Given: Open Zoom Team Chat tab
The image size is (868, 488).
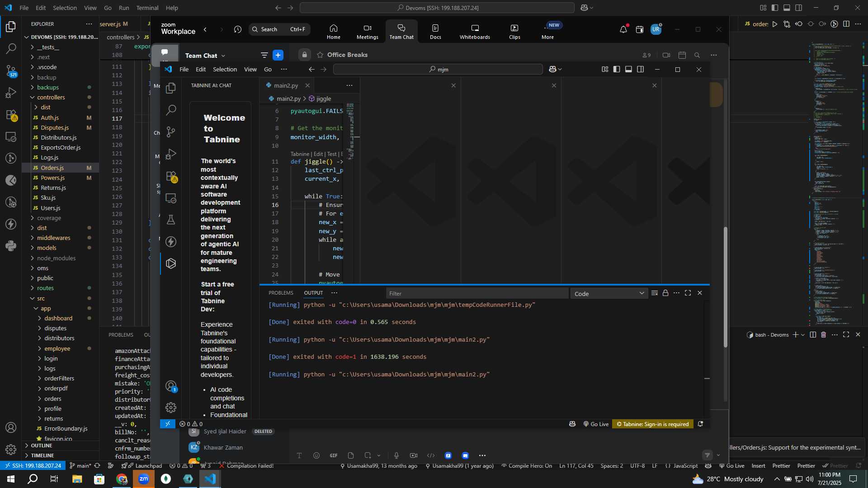Looking at the screenshot, I should tap(401, 31).
